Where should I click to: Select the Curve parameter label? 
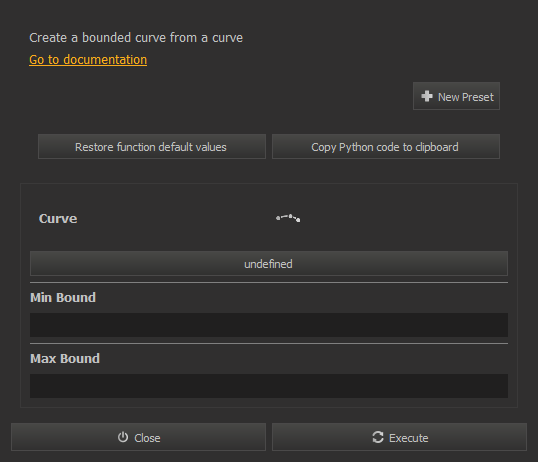point(58,219)
